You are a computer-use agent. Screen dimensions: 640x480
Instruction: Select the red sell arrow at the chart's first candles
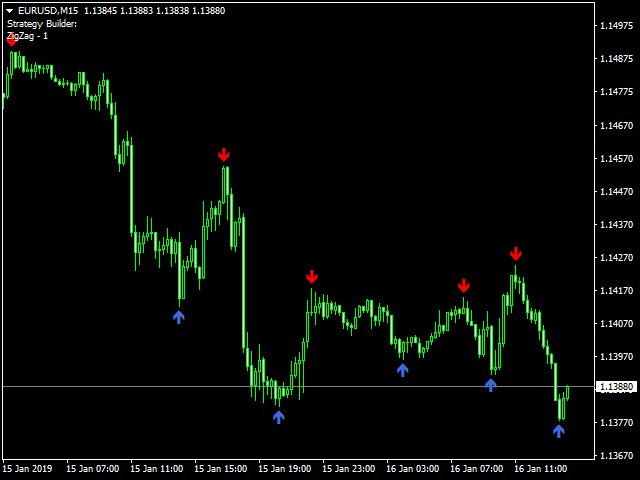point(11,41)
